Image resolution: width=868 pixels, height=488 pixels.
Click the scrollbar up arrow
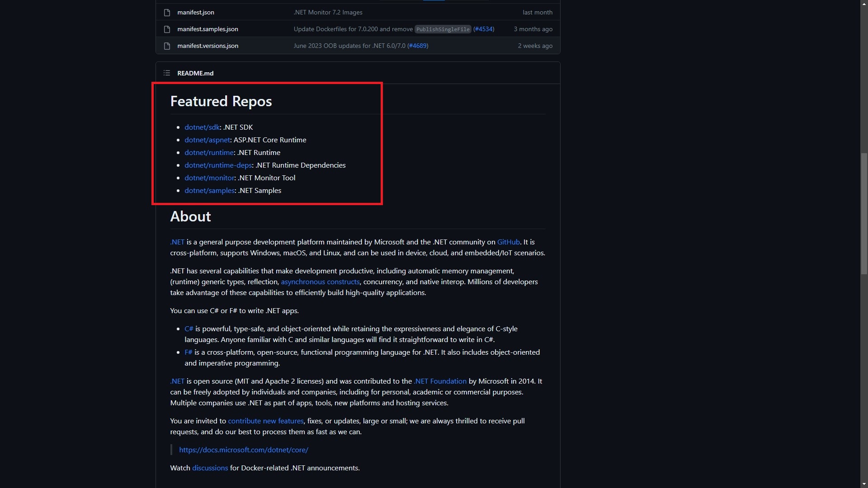coord(864,4)
